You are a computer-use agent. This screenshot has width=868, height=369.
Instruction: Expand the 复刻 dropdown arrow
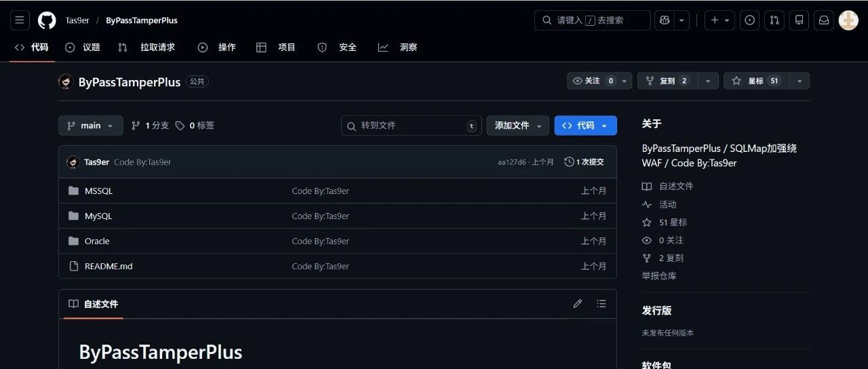tap(708, 81)
